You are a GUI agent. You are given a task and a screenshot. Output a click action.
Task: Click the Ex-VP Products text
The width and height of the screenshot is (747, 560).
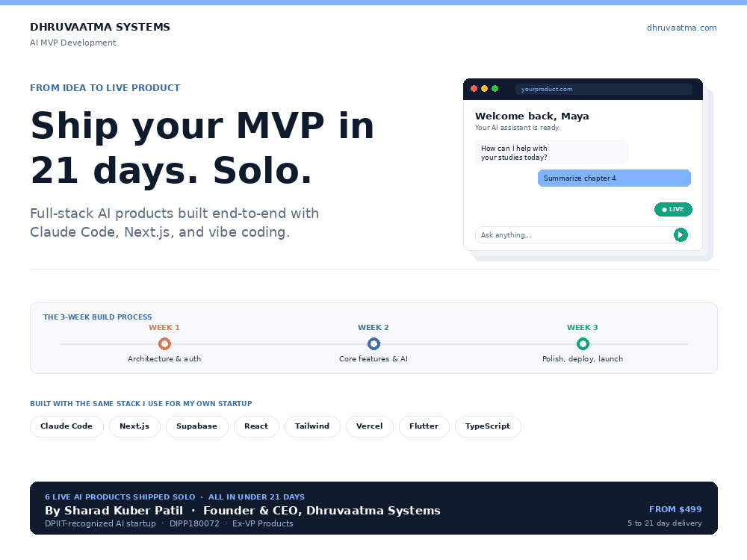click(262, 524)
